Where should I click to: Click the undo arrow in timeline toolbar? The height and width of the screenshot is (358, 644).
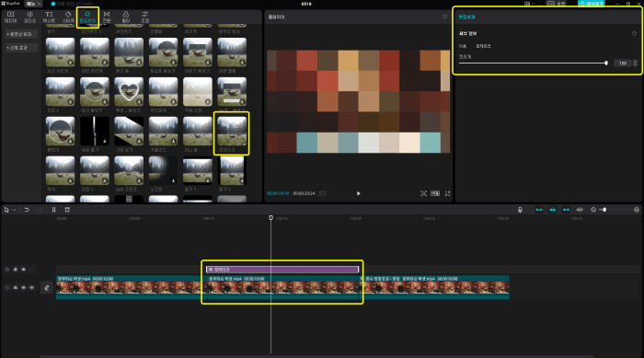point(27,210)
